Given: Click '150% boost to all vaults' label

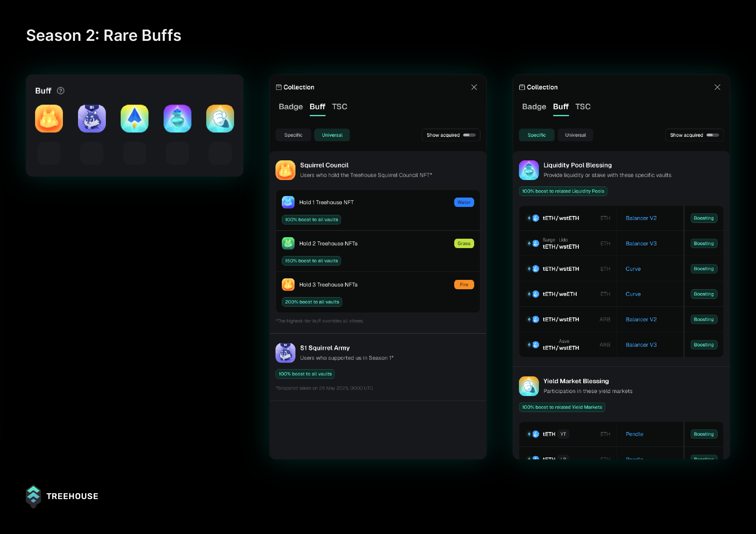Looking at the screenshot, I should coord(311,261).
